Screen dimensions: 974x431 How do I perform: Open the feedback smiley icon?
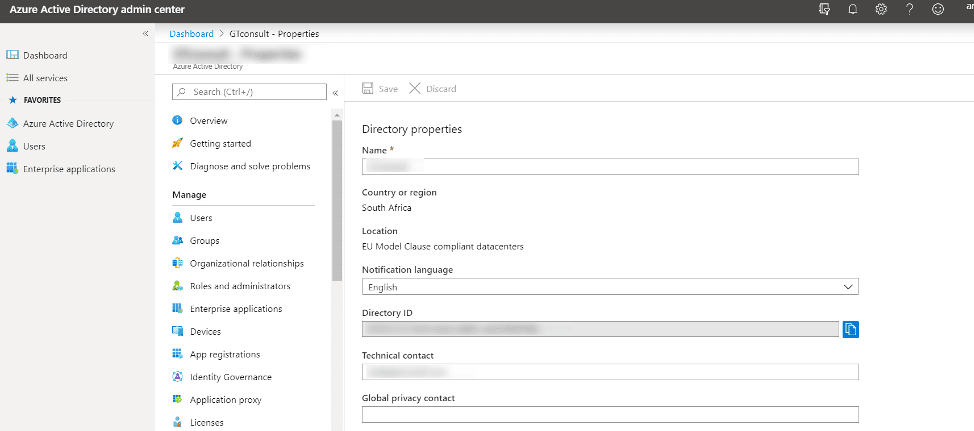[x=938, y=9]
